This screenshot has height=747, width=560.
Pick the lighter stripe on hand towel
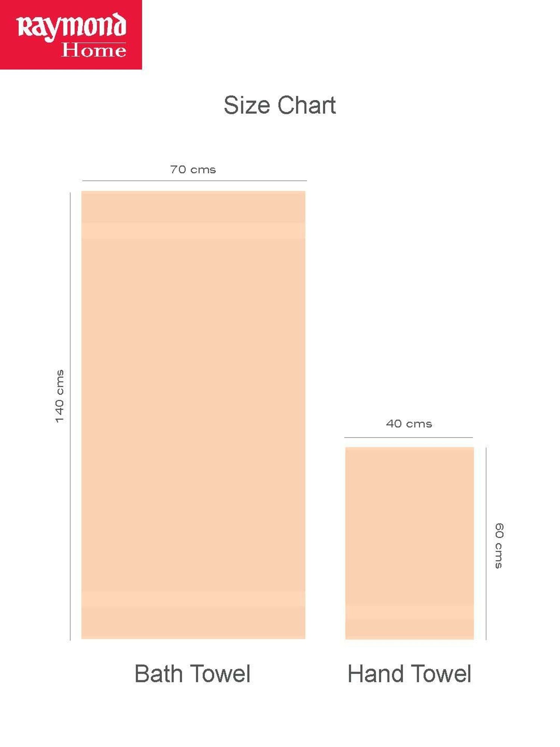[x=410, y=611]
